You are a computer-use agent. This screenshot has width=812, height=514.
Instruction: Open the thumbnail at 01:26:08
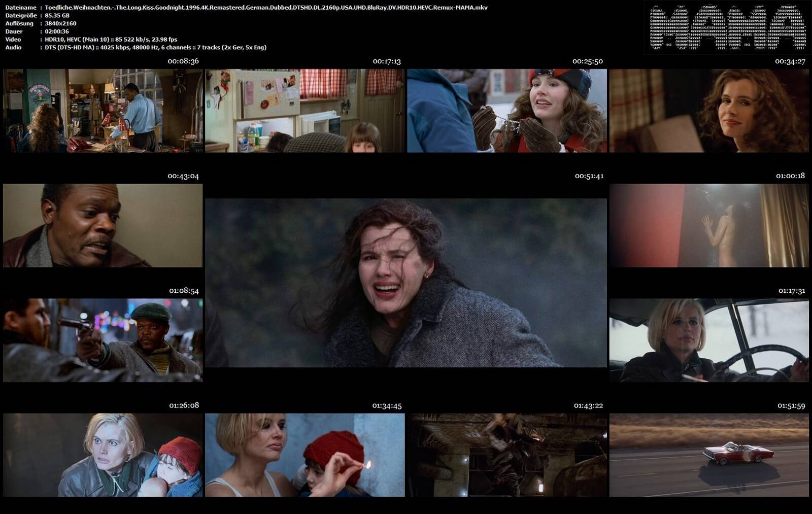[x=103, y=455]
